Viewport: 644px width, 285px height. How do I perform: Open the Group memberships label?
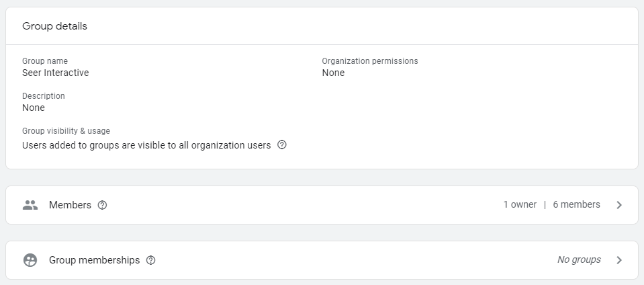(94, 260)
